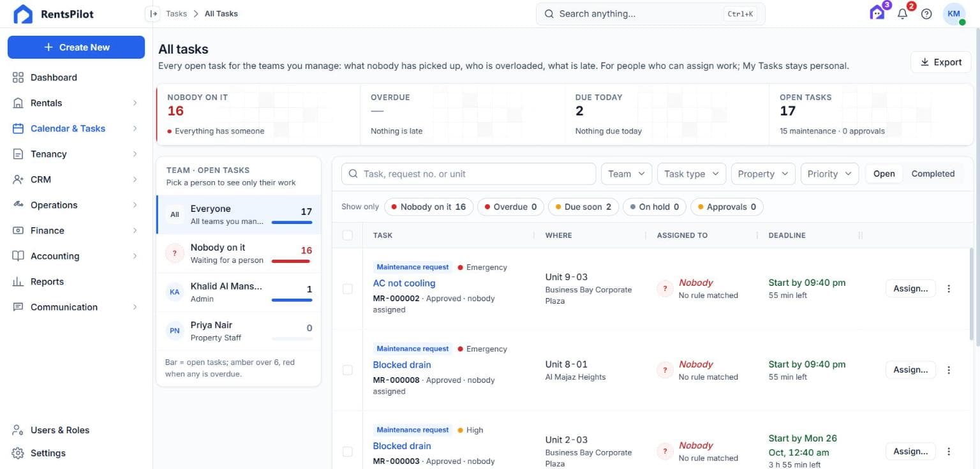Open more options for MR-000008 row
The width and height of the screenshot is (980, 469).
[949, 370]
